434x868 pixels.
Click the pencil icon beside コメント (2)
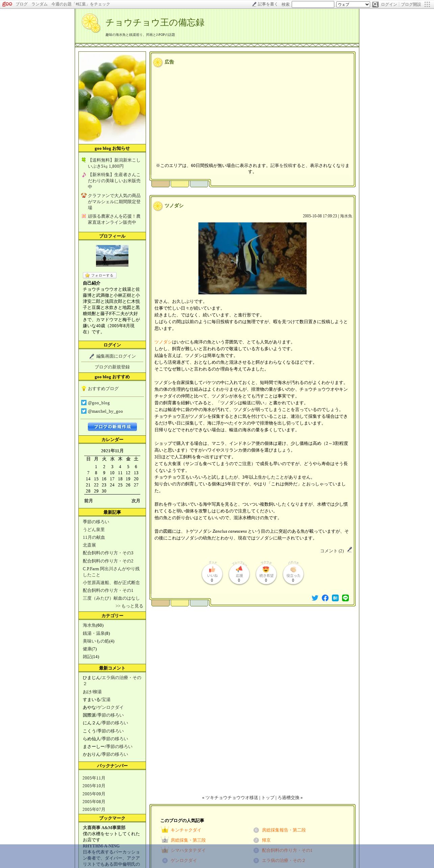(349, 550)
